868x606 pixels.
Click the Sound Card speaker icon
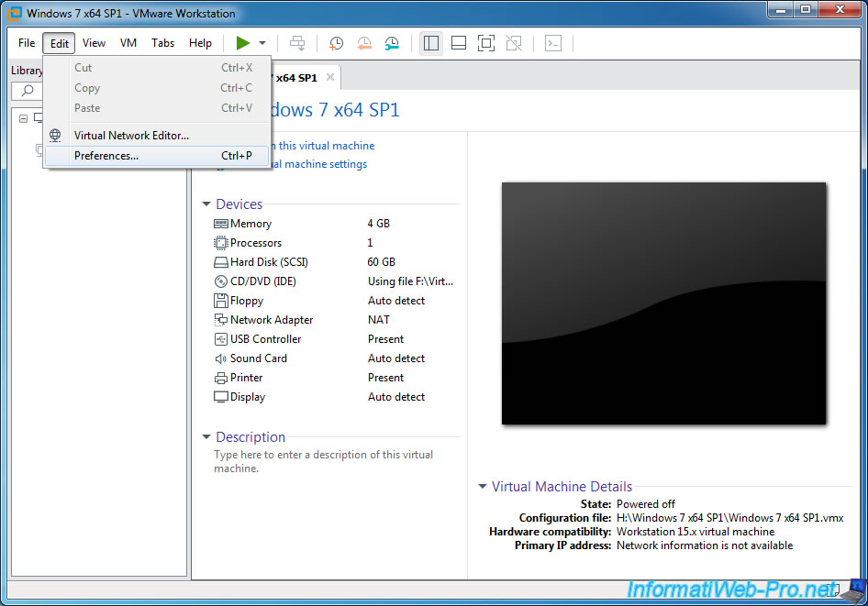(221, 358)
